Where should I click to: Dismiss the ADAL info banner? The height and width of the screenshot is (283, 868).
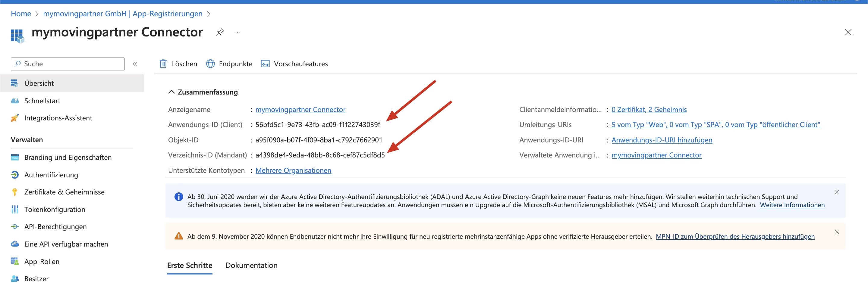pos(836,192)
